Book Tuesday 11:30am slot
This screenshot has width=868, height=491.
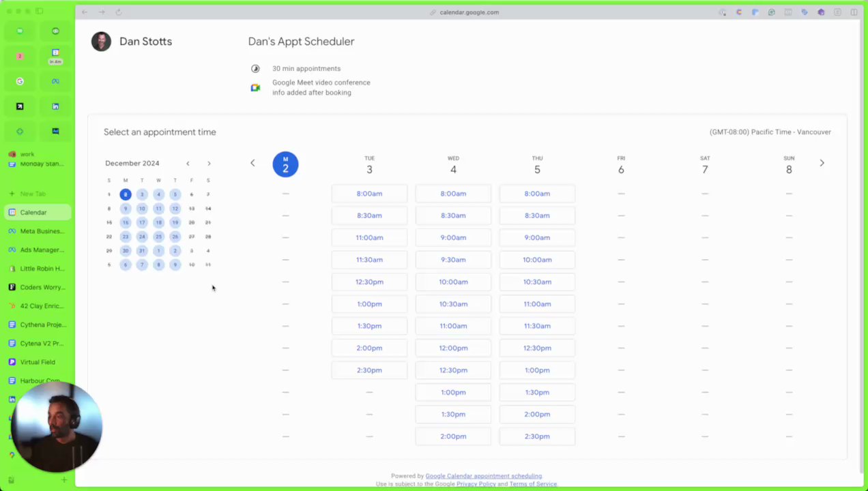[x=369, y=260]
